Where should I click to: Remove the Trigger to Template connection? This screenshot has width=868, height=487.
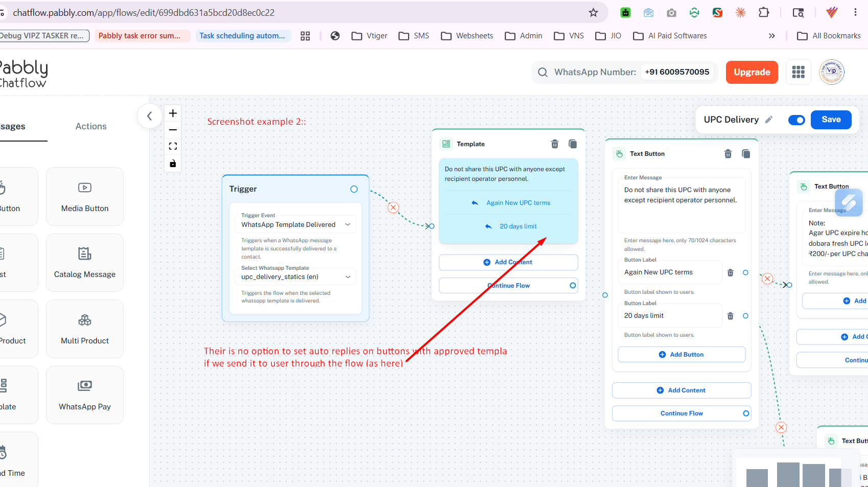coord(393,207)
